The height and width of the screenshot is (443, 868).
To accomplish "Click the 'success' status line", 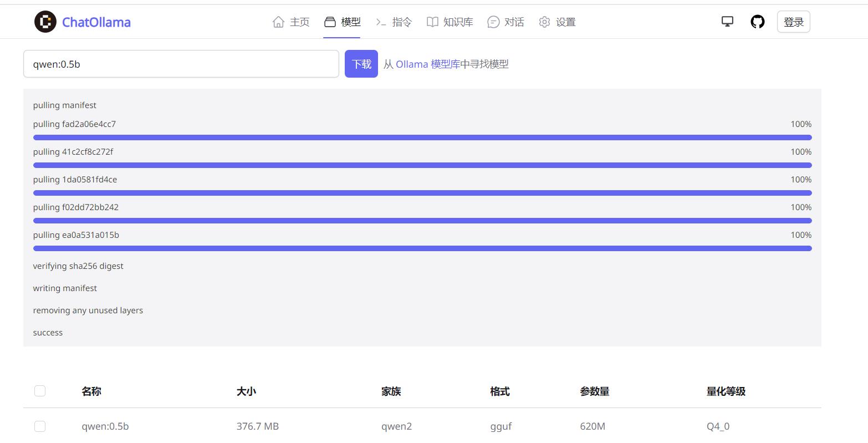I will [48, 333].
